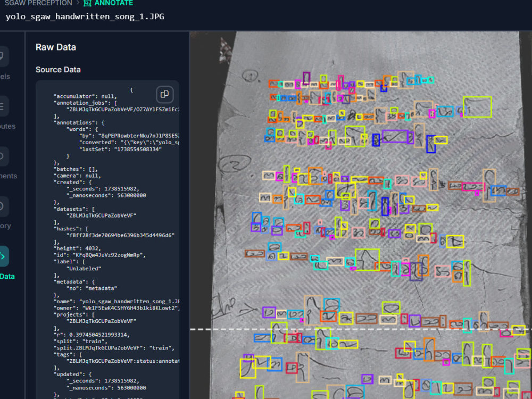The width and height of the screenshot is (532, 399).
Task: Click the "camera": null line
Action: tap(77, 176)
